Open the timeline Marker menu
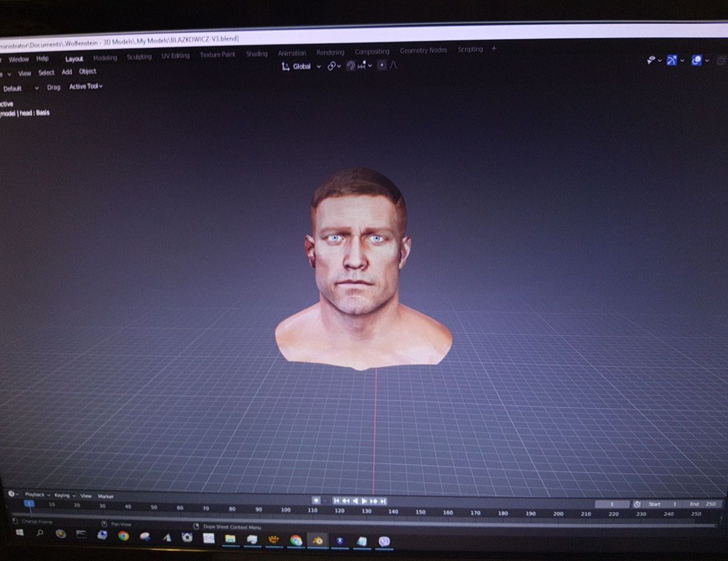 106,497
